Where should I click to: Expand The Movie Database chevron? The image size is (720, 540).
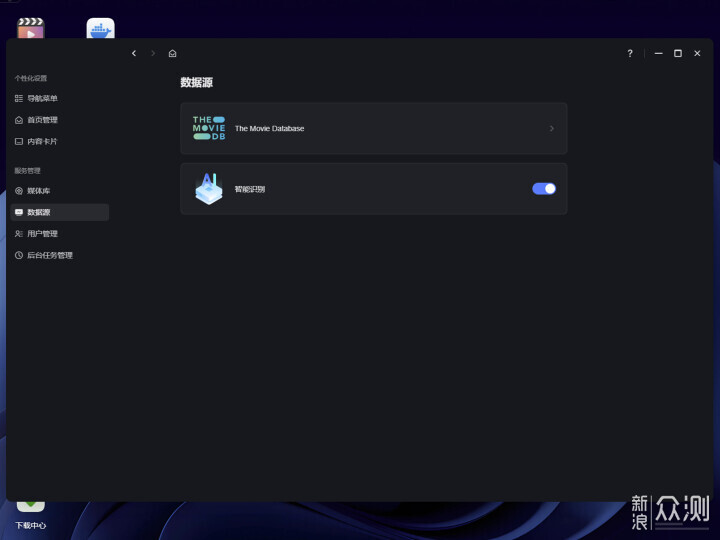click(552, 129)
